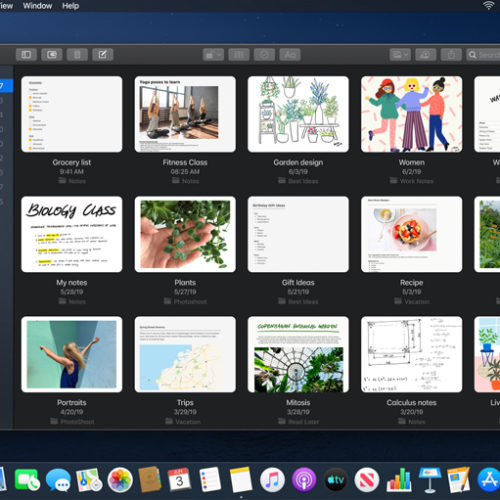Click the add people to note icon
This screenshot has width=500, height=500.
click(x=426, y=54)
